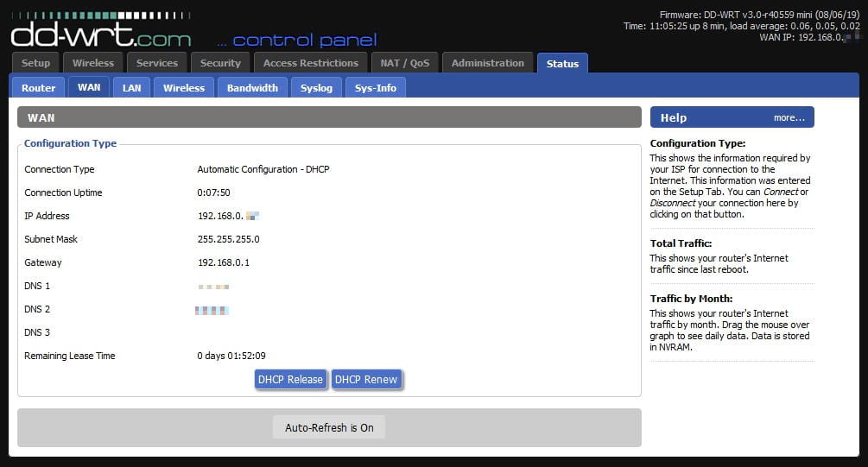Switch to the Services tab
Screen dimensions: 868x467
coord(157,63)
